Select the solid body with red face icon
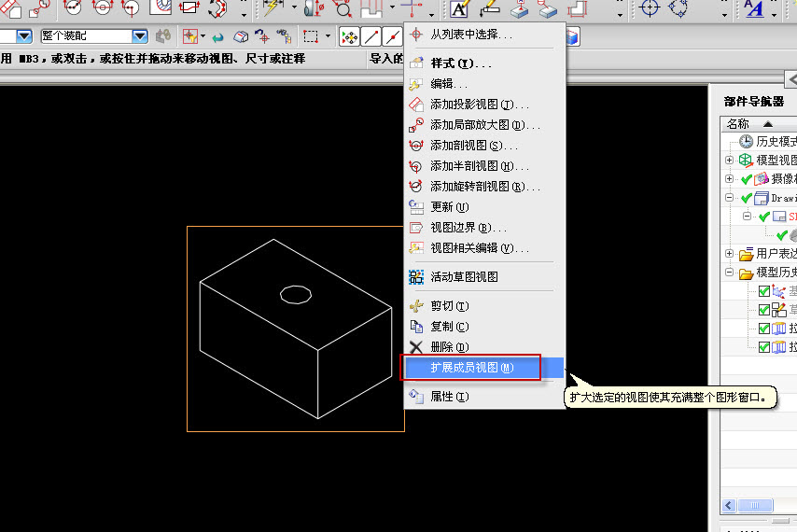 point(241,36)
